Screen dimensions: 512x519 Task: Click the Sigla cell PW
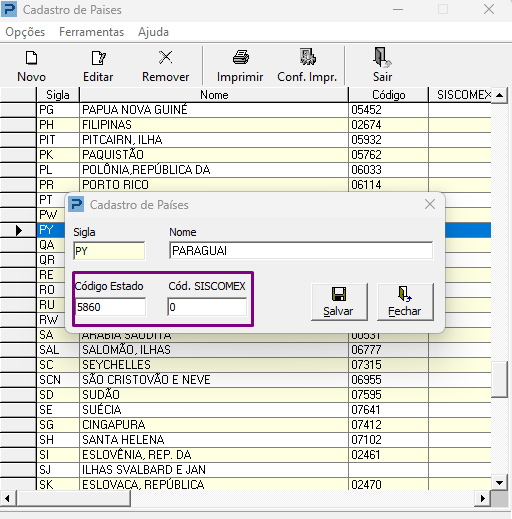[x=51, y=215]
